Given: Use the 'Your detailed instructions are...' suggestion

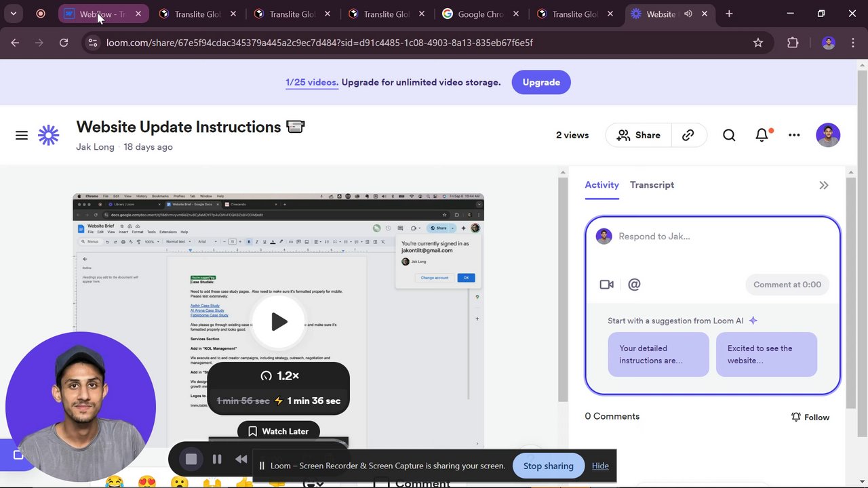Looking at the screenshot, I should [658, 354].
